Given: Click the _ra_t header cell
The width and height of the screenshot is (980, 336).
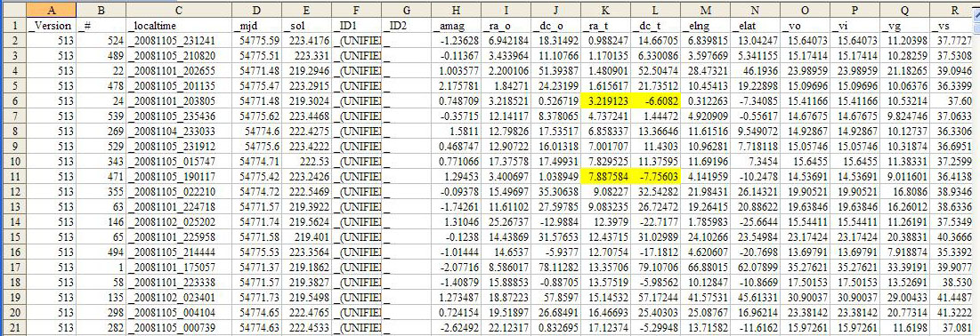Looking at the screenshot, I should pos(606,26).
